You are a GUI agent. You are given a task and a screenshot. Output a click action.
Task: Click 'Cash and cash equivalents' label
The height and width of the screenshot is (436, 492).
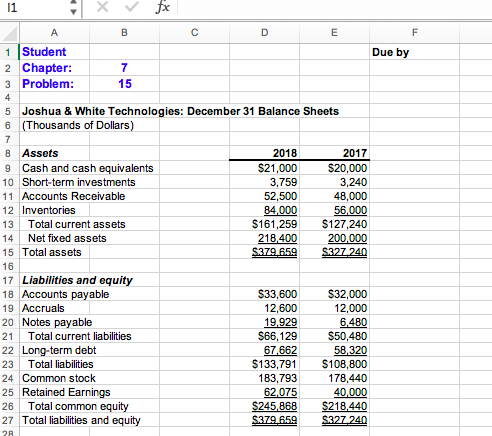pyautogui.click(x=88, y=168)
